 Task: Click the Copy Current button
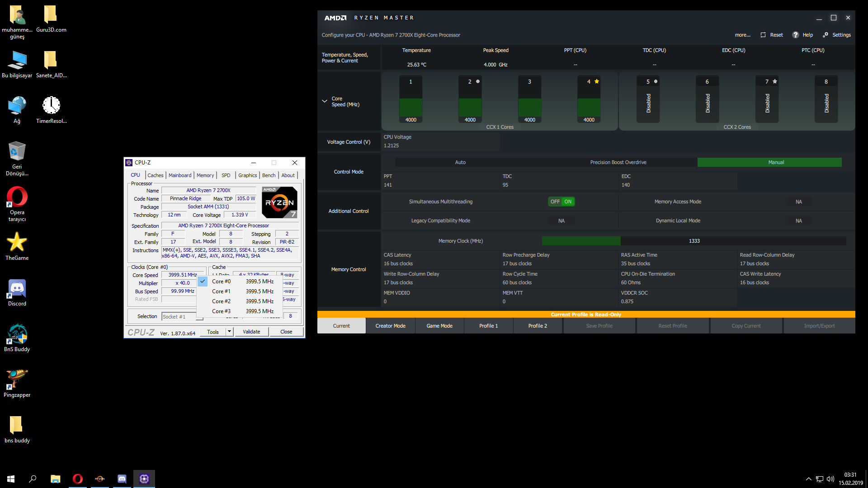pos(746,326)
